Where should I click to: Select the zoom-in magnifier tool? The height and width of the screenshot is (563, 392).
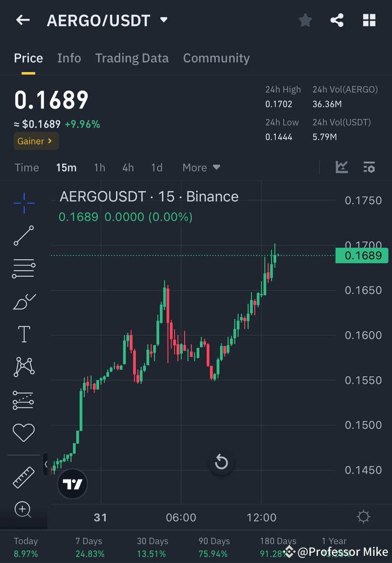(24, 510)
